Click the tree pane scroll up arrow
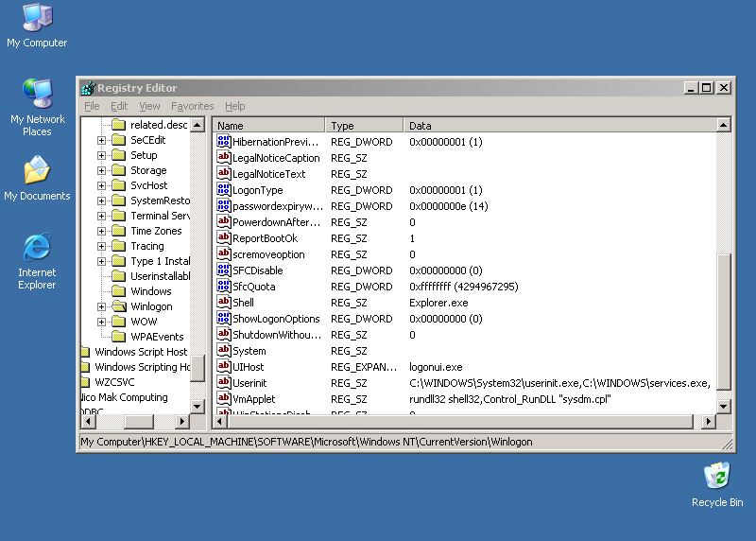This screenshot has height=541, width=756. pos(198,125)
